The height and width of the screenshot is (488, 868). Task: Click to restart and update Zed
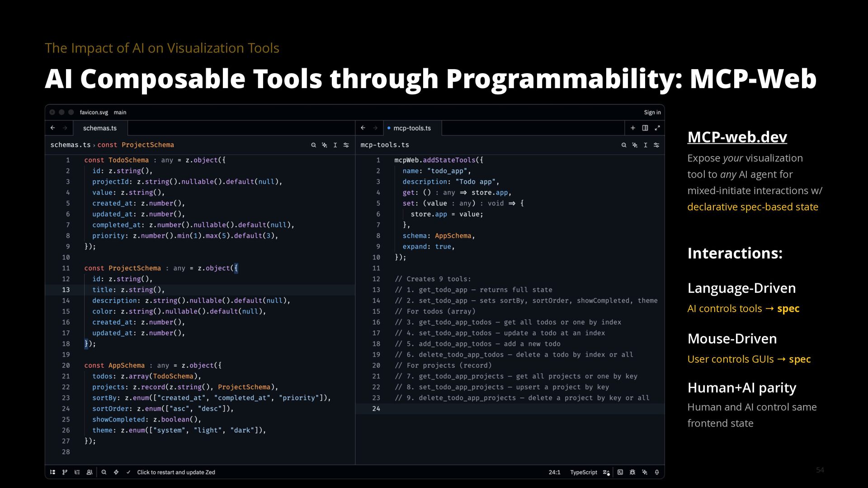[176, 472]
